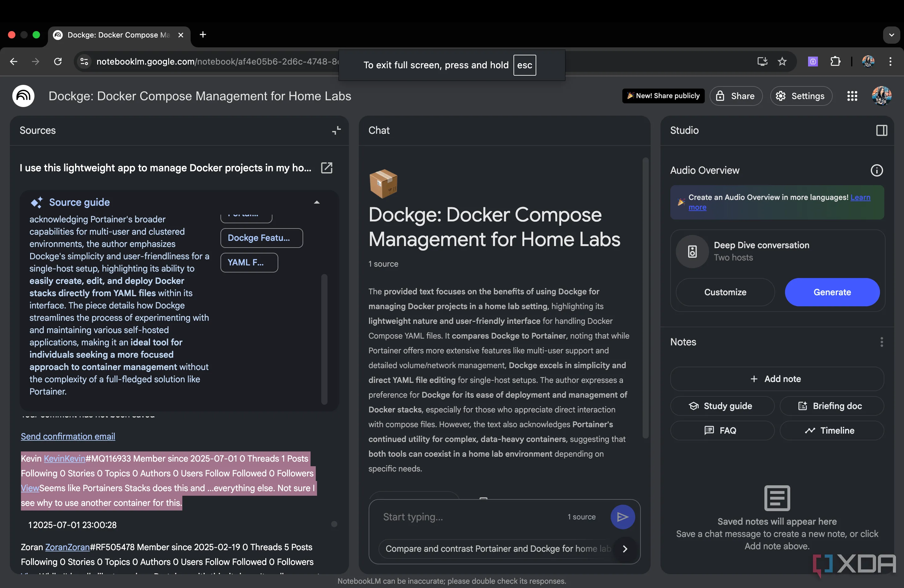The height and width of the screenshot is (588, 904).
Task: Click Send confirmation email link
Action: coord(68,436)
